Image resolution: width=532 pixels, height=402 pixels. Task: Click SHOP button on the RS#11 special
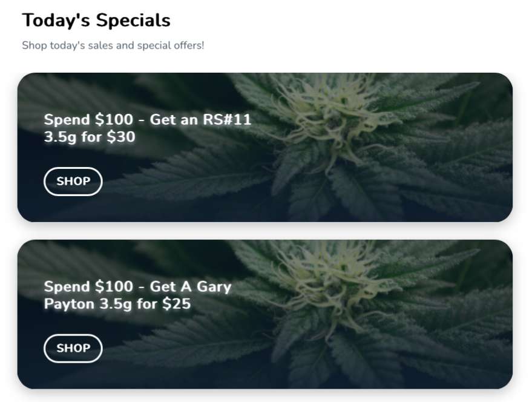(x=73, y=181)
